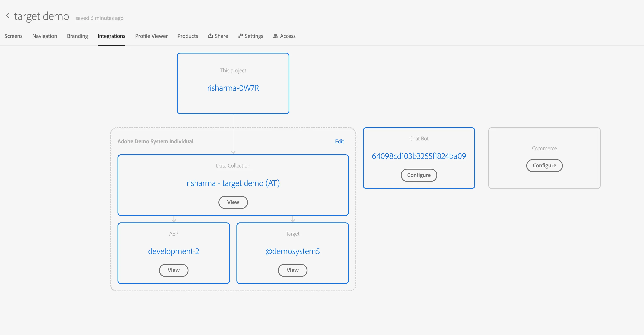The image size is (644, 335).
Task: Click the 'Data Collection' card label
Action: [233, 166]
